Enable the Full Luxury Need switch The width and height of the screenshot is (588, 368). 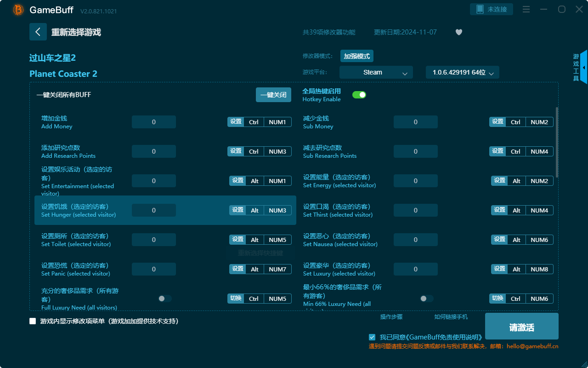[x=164, y=298]
